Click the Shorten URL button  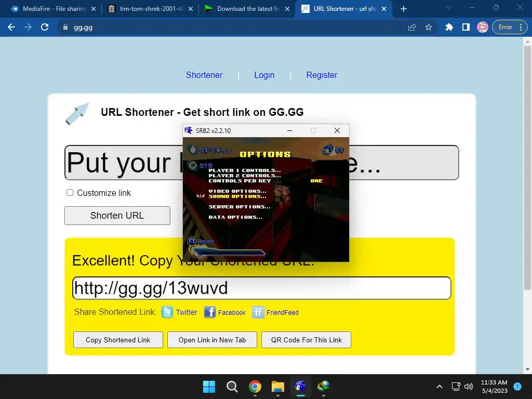(117, 216)
